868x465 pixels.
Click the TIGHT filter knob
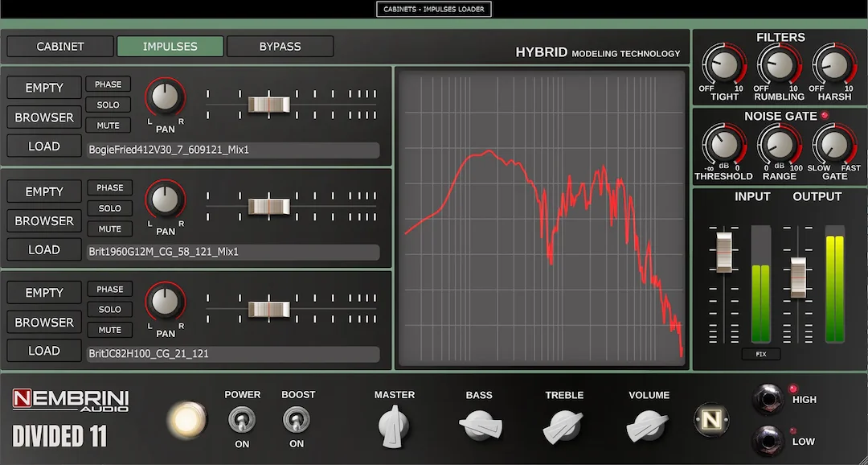point(724,65)
